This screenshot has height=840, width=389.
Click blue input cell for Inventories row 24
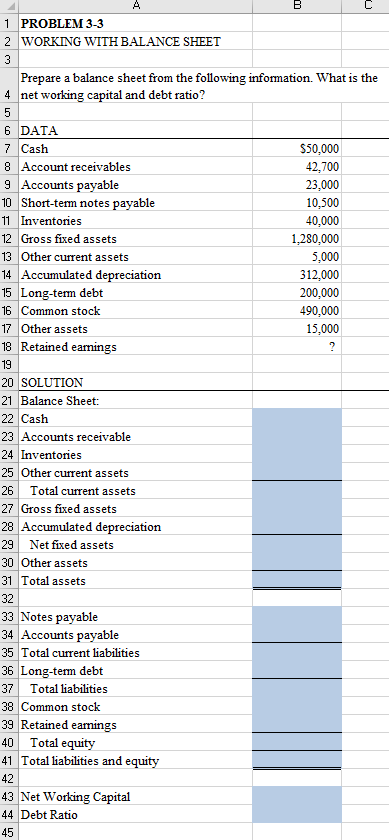click(x=297, y=454)
